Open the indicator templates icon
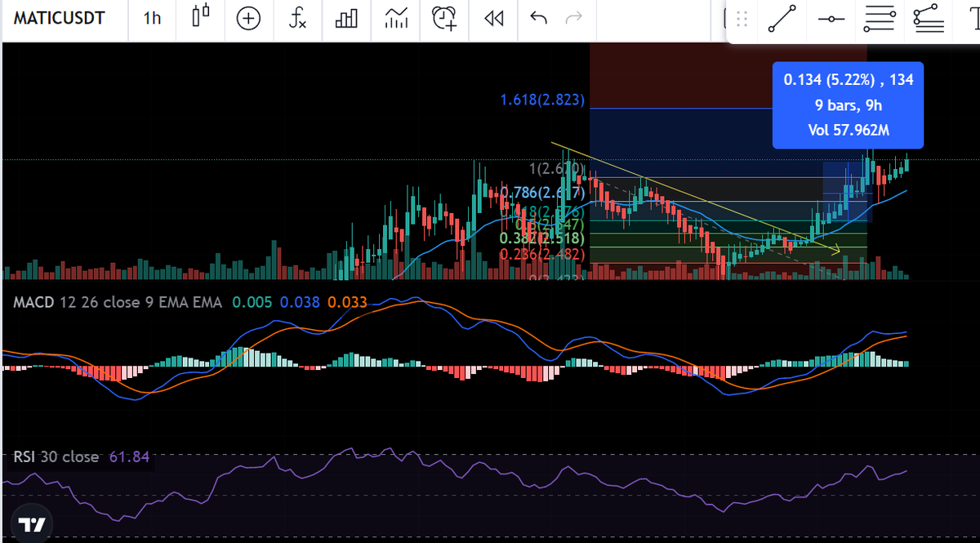980x543 pixels. pos(396,18)
